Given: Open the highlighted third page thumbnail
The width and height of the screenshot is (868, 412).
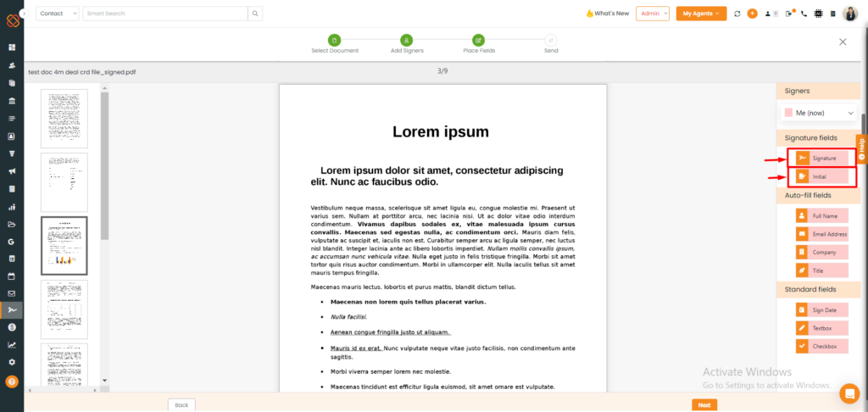Looking at the screenshot, I should click(x=64, y=245).
